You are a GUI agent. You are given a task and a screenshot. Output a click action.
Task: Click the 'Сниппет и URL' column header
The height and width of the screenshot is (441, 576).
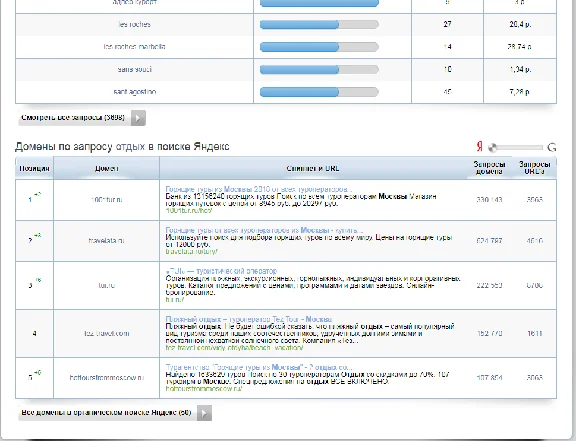tap(313, 168)
